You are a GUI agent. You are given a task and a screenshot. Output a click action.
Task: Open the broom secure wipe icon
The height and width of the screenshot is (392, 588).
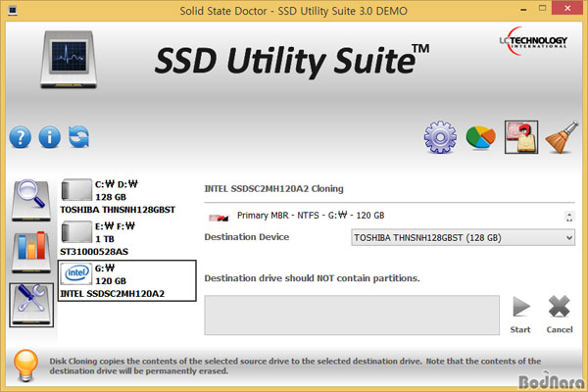pos(562,137)
